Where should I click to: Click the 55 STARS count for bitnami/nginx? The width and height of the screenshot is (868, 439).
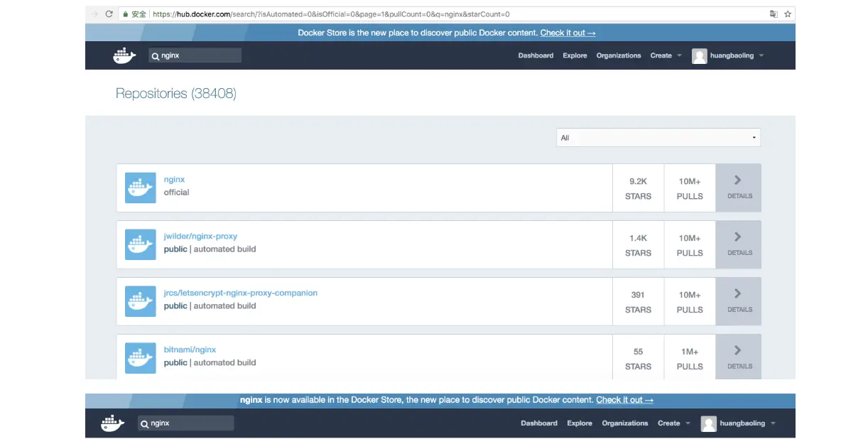[x=638, y=357]
